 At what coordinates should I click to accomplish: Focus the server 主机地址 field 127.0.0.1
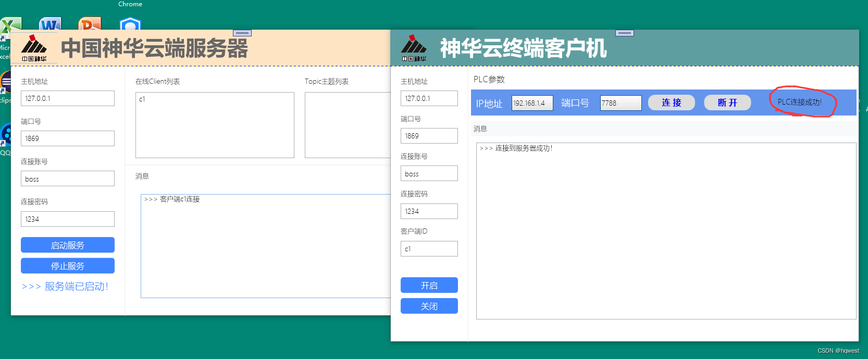pyautogui.click(x=68, y=98)
